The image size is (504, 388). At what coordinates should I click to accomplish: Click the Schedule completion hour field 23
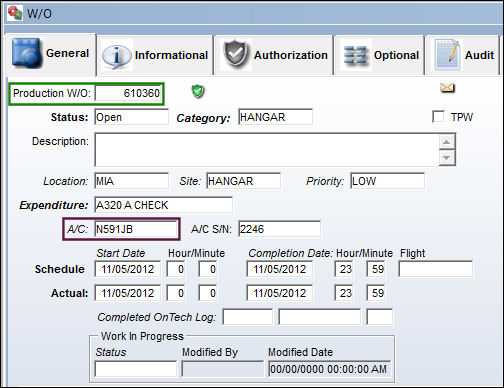(344, 269)
